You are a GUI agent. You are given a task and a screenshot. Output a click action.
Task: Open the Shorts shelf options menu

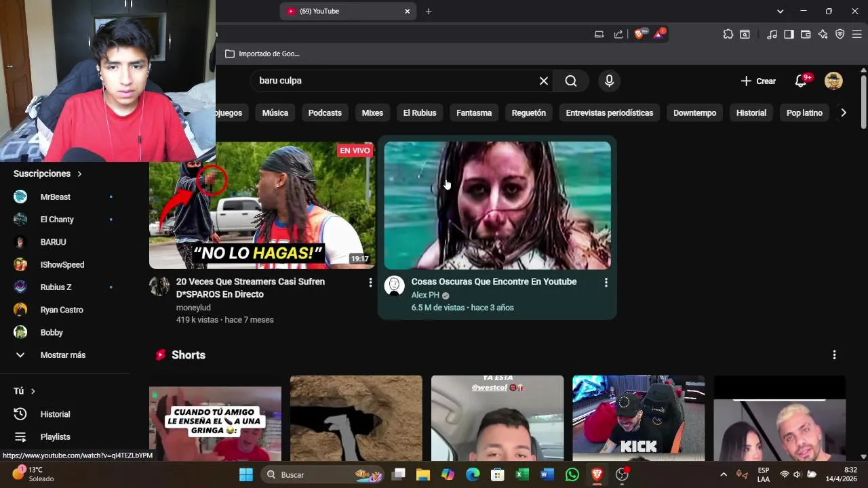[834, 354]
